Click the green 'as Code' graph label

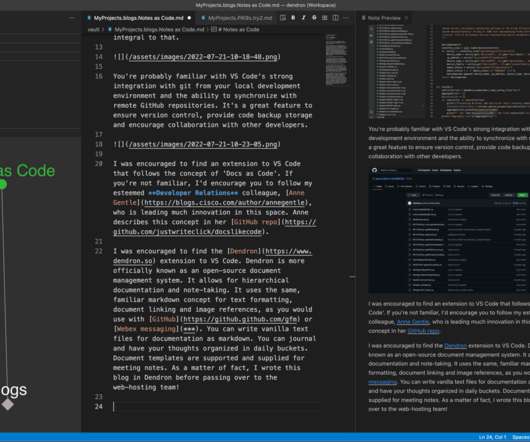[x=27, y=171]
